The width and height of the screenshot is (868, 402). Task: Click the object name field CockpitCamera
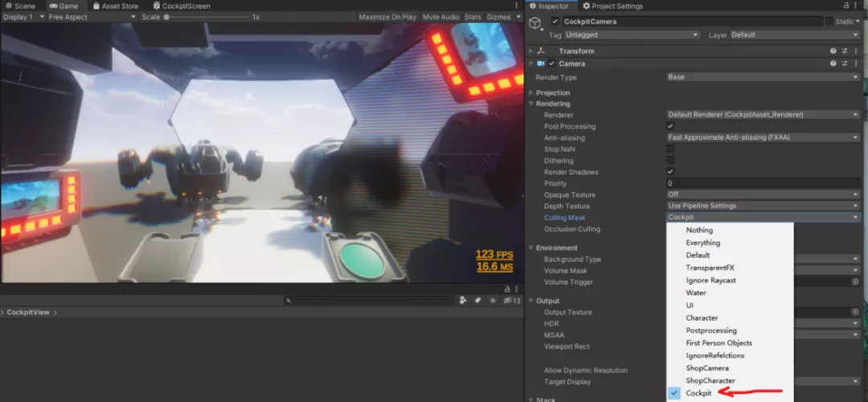(692, 22)
